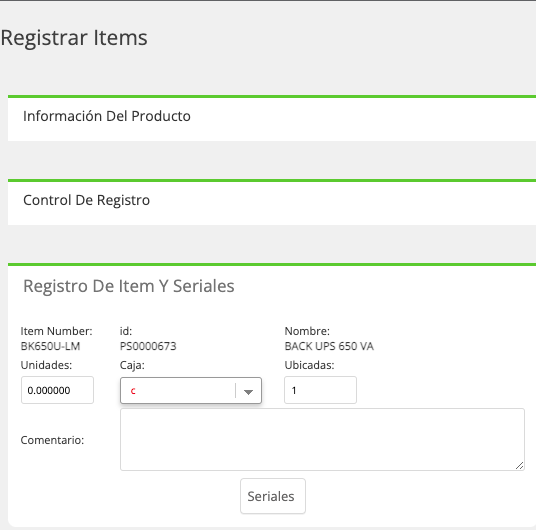The width and height of the screenshot is (536, 530).
Task: Select the name BACK UPS 650 VA
Action: [x=329, y=346]
